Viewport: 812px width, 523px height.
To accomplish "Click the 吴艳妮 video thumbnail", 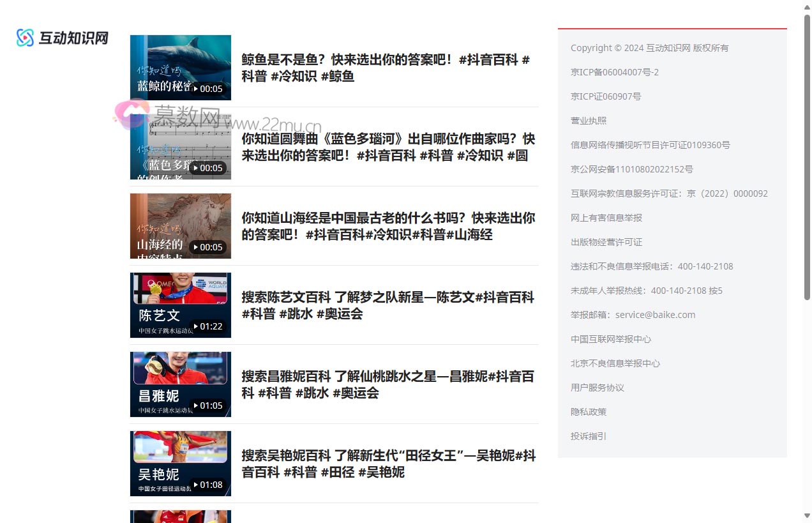I will 181,464.
